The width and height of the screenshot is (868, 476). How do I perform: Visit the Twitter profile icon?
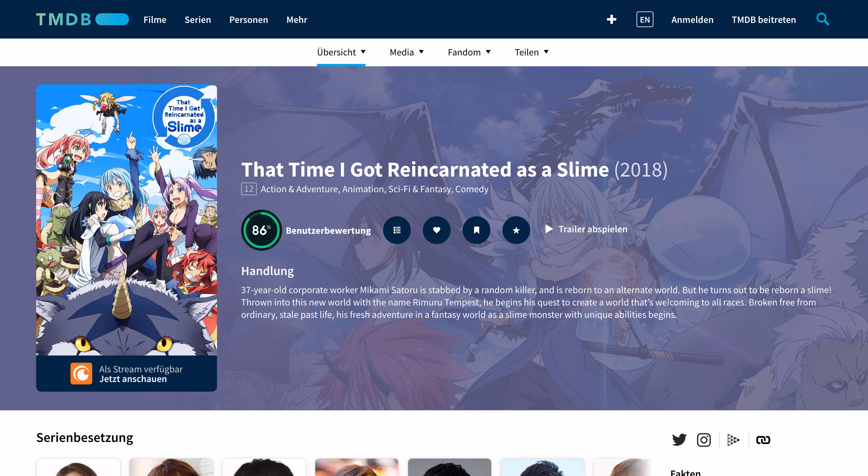pyautogui.click(x=679, y=440)
